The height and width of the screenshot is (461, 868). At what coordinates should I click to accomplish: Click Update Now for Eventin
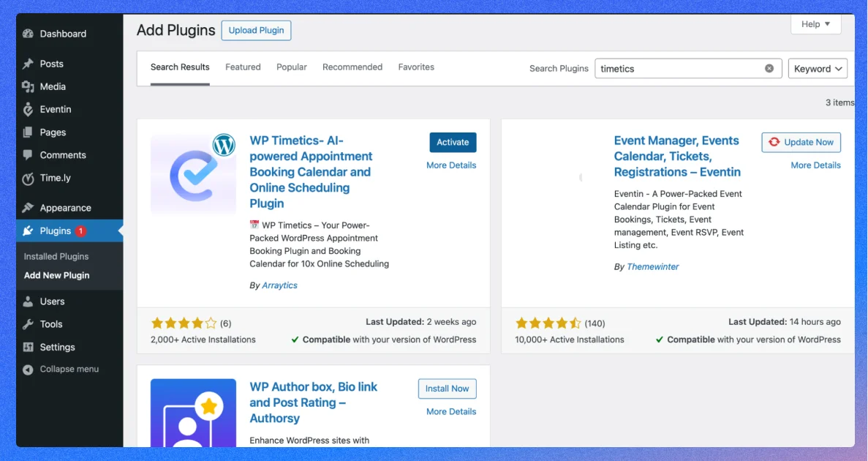[801, 143]
